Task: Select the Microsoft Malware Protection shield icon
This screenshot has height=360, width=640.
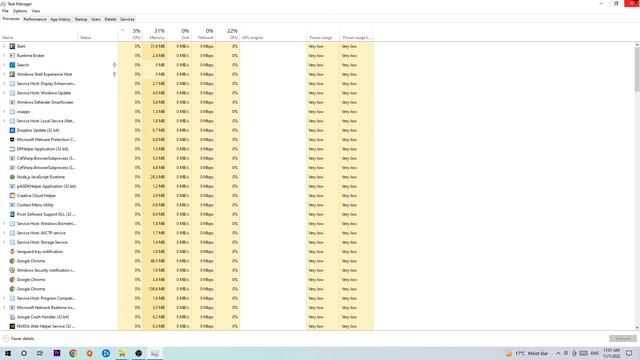Action: (12, 140)
